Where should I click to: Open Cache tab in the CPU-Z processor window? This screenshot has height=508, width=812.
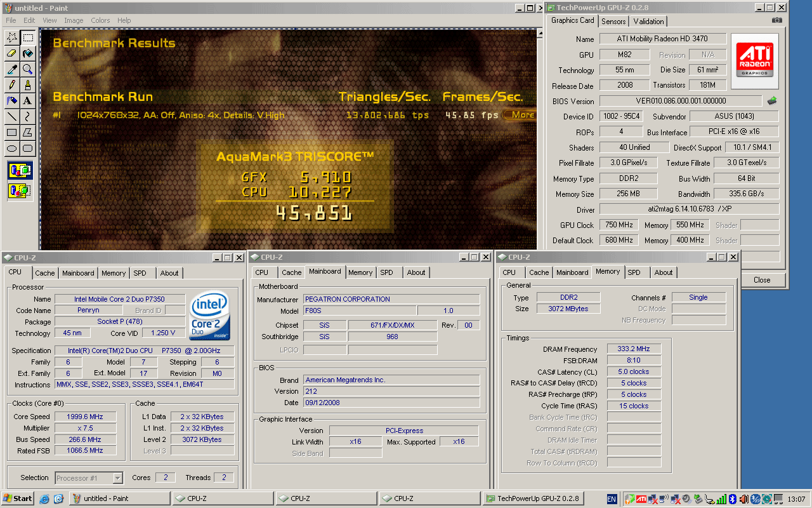(x=45, y=273)
